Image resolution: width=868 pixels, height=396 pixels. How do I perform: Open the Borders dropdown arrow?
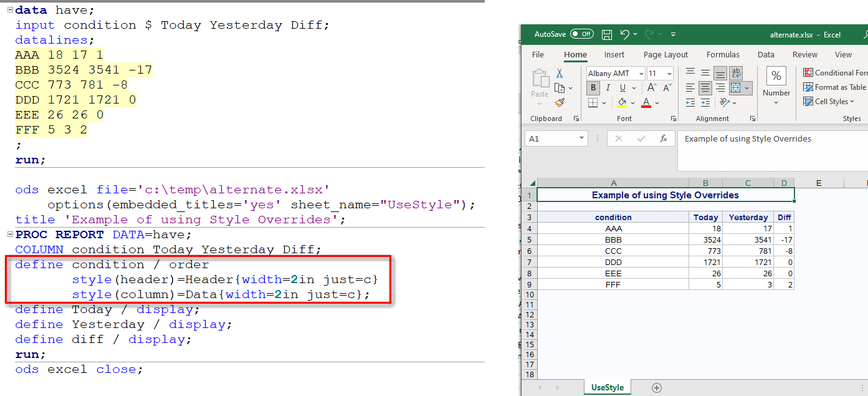(604, 103)
